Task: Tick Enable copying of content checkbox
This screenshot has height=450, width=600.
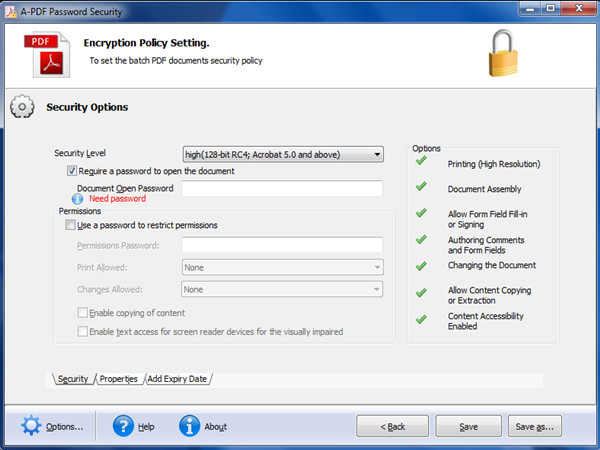Action: [x=82, y=313]
